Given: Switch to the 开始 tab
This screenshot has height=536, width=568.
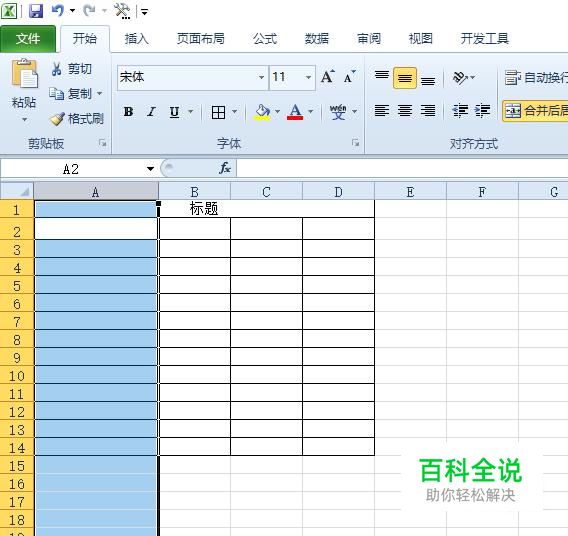Looking at the screenshot, I should point(85,38).
